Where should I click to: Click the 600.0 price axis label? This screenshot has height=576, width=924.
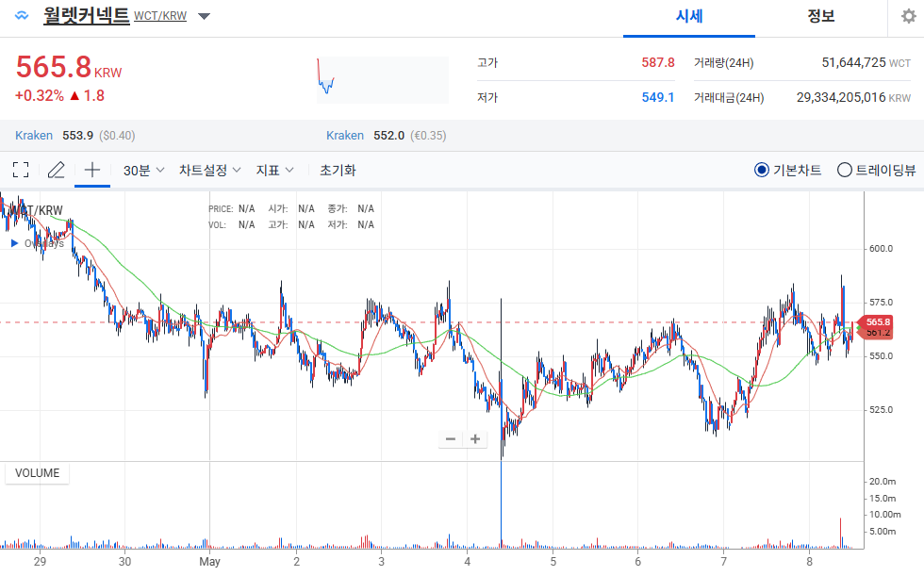click(881, 249)
